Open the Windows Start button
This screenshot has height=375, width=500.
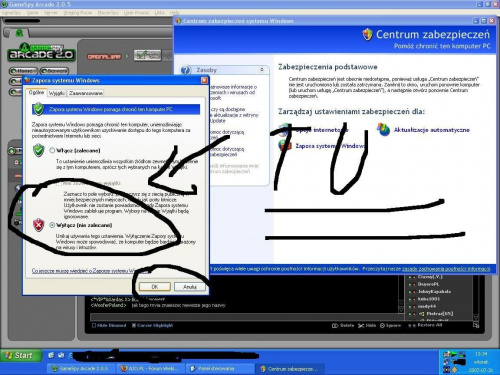(21, 355)
